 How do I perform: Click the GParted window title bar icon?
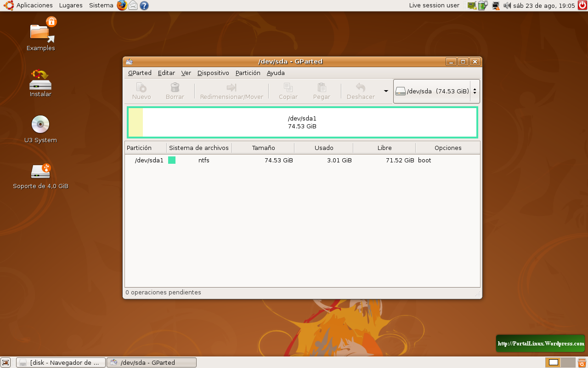[130, 62]
